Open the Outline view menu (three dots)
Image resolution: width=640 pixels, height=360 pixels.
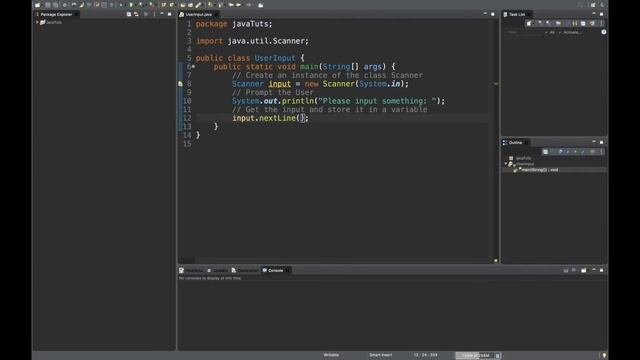(601, 151)
